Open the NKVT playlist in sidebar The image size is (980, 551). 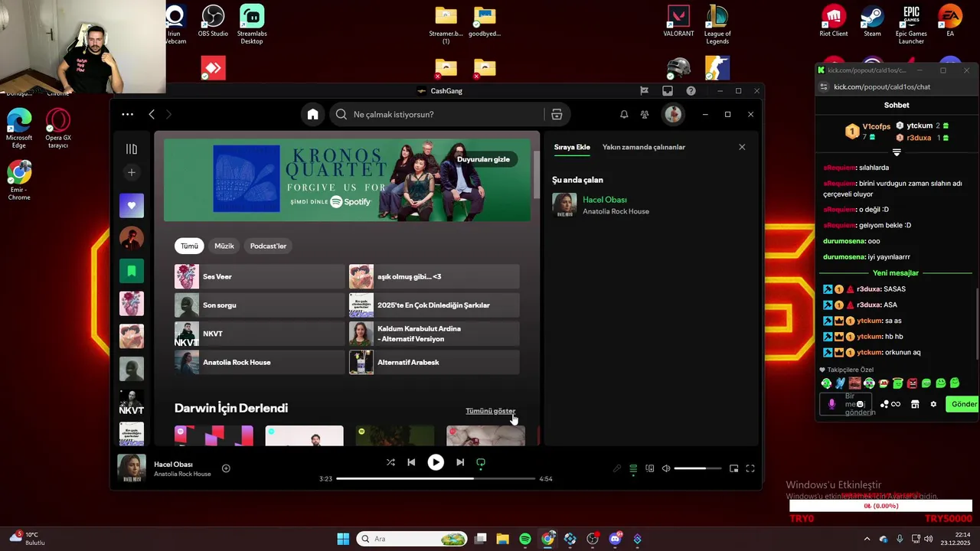coord(132,403)
